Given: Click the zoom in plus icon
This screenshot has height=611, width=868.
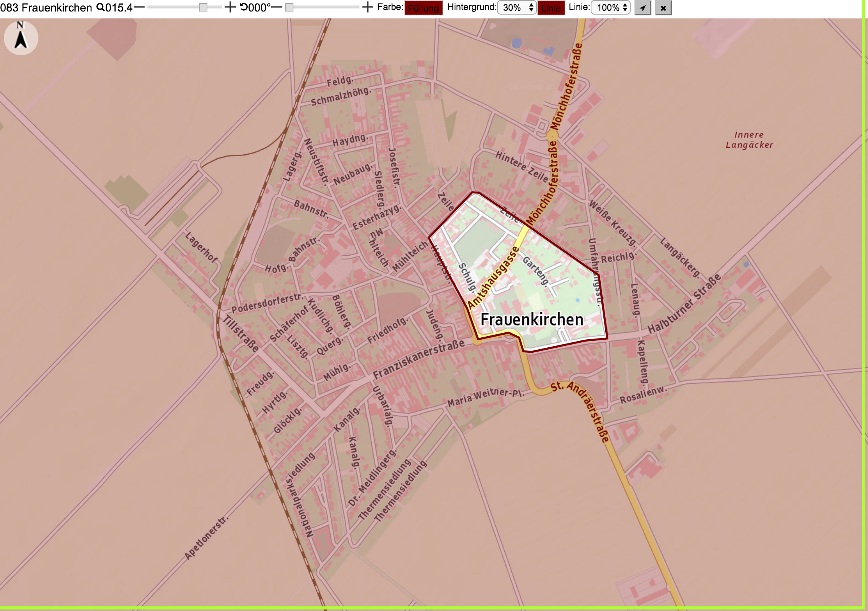Looking at the screenshot, I should 230,7.
